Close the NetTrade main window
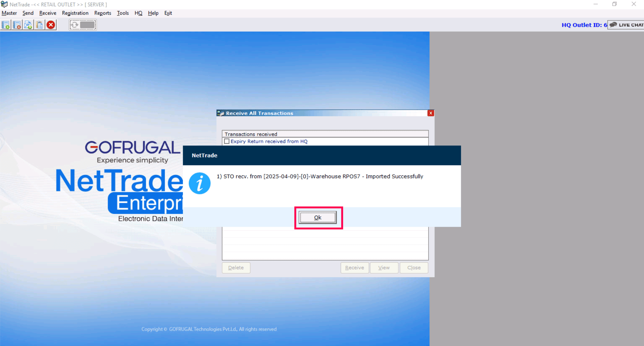This screenshot has height=346, width=644. click(634, 4)
